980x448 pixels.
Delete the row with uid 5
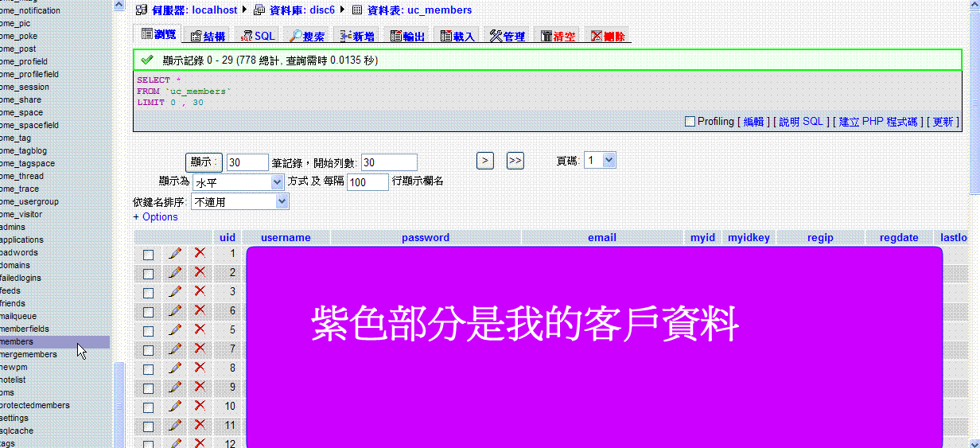[x=200, y=329]
